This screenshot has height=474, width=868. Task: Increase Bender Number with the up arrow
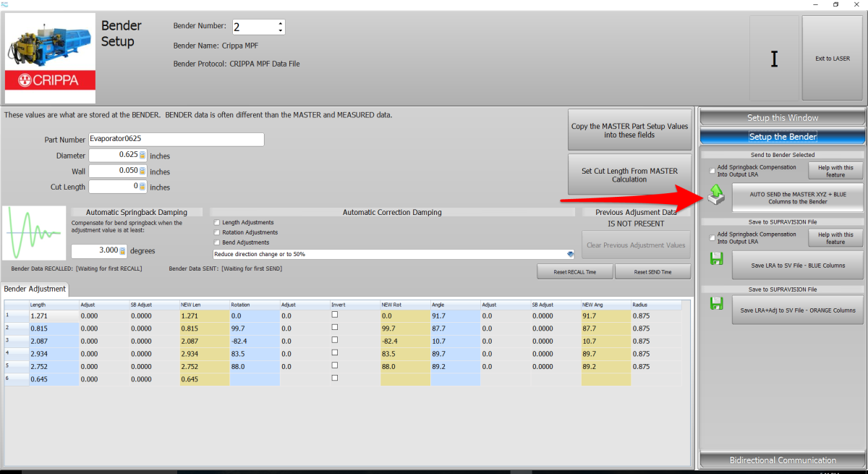280,23
